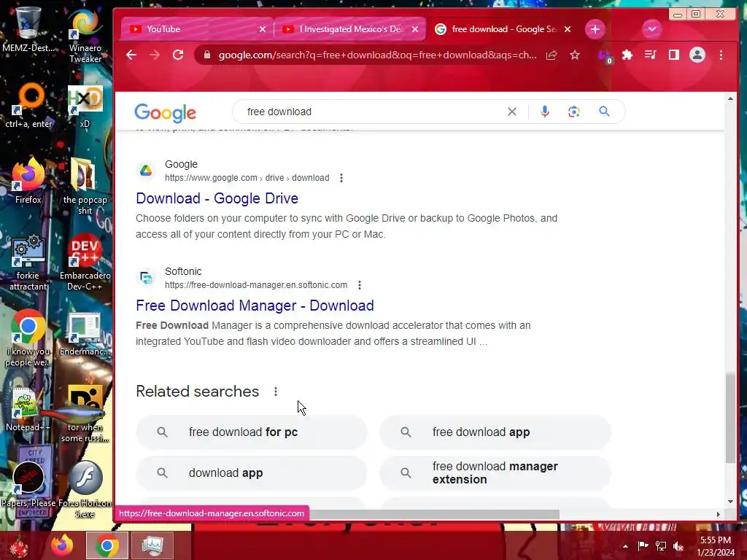This screenshot has height=560, width=747.
Task: Click the forward navigation arrow
Action: [x=155, y=55]
